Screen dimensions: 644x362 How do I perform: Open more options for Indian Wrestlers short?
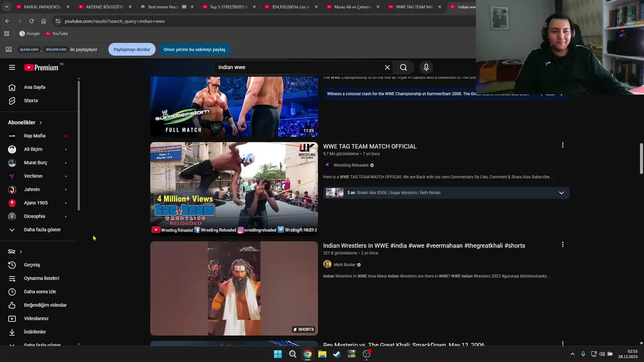coord(562,244)
